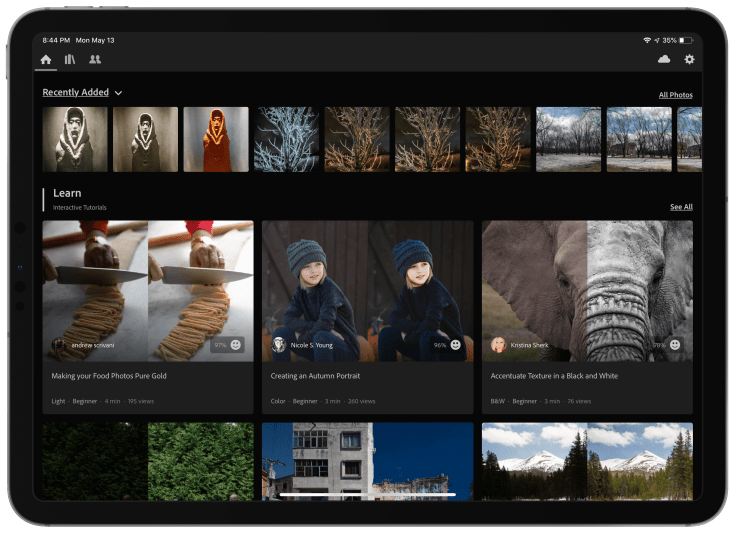Open the green forest foliage tutorial card

[x=148, y=462]
